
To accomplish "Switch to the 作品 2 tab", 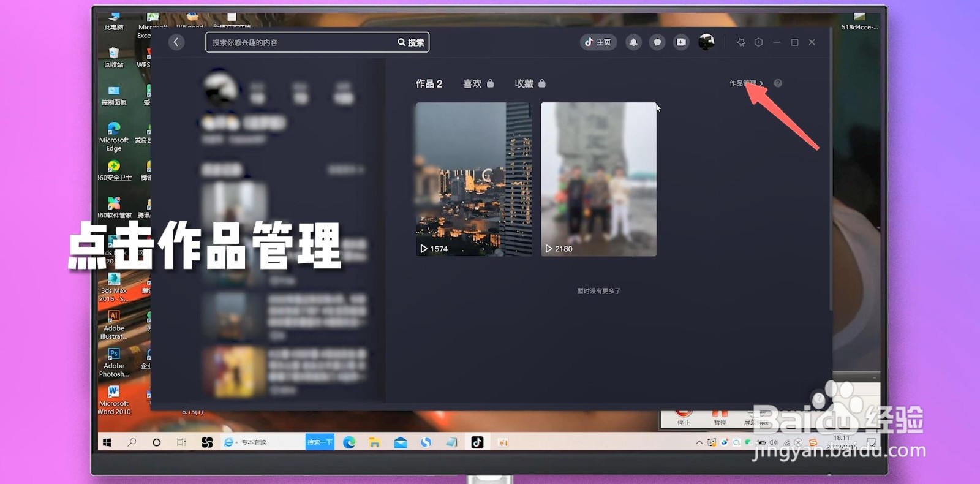I will coord(429,83).
